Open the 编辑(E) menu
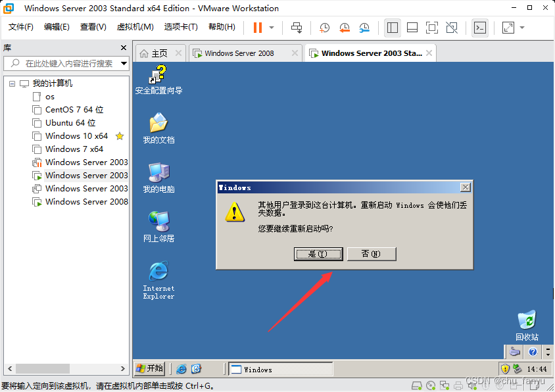This screenshot has width=555, height=392. click(57, 27)
